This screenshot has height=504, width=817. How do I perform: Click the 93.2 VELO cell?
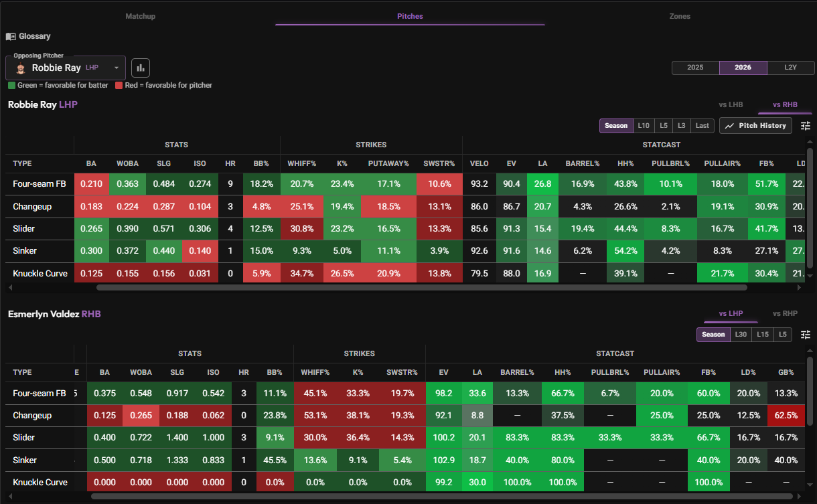pyautogui.click(x=479, y=184)
